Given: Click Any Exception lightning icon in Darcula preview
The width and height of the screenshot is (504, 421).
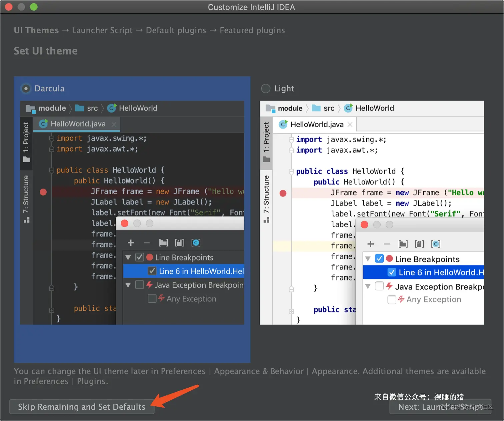Looking at the screenshot, I should pos(161,298).
